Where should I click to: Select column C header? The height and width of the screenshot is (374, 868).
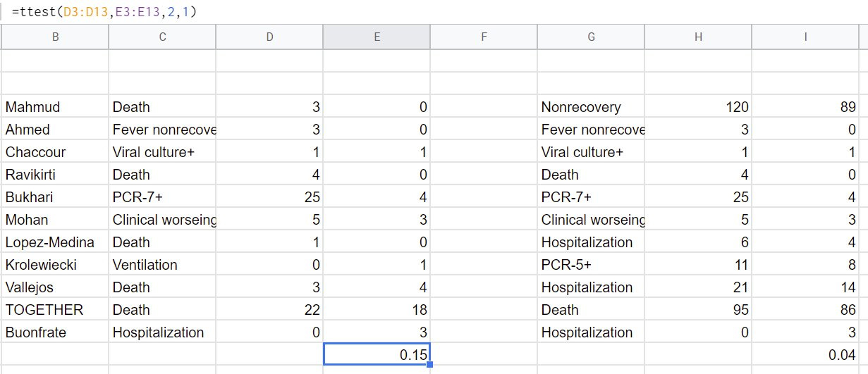pos(162,37)
